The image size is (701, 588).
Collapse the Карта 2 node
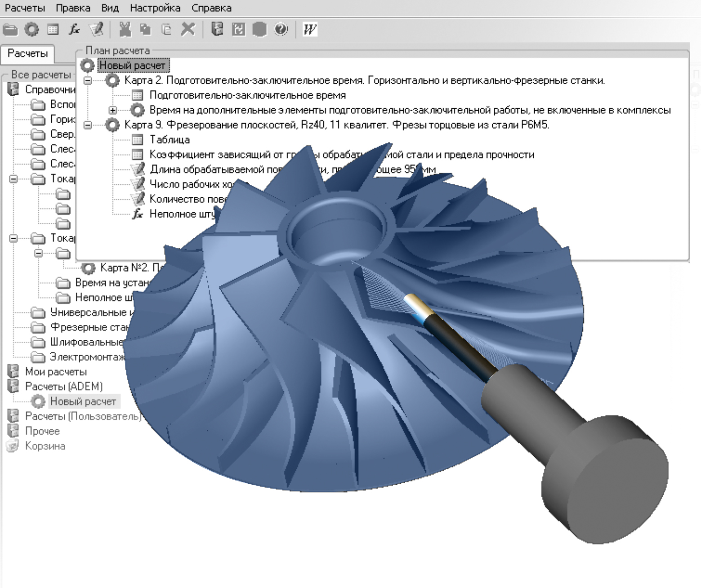click(x=88, y=80)
